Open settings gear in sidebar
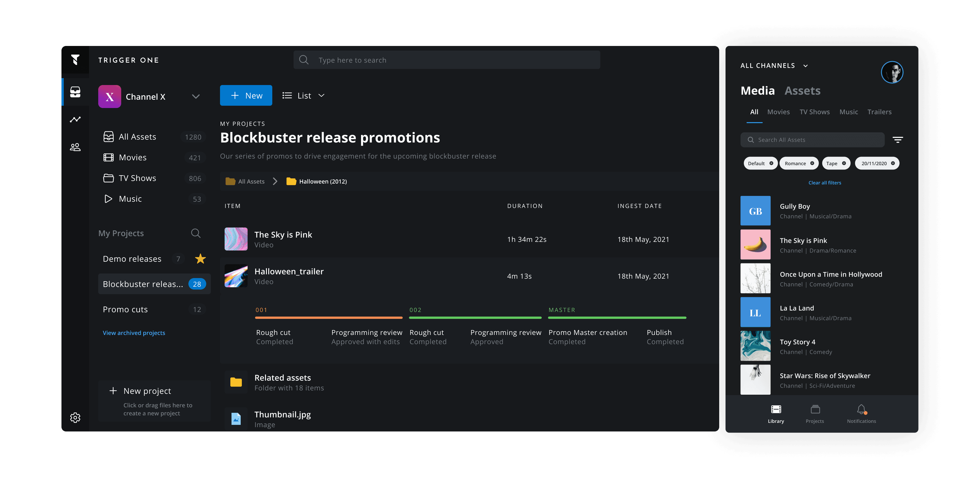980x478 pixels. (x=75, y=417)
